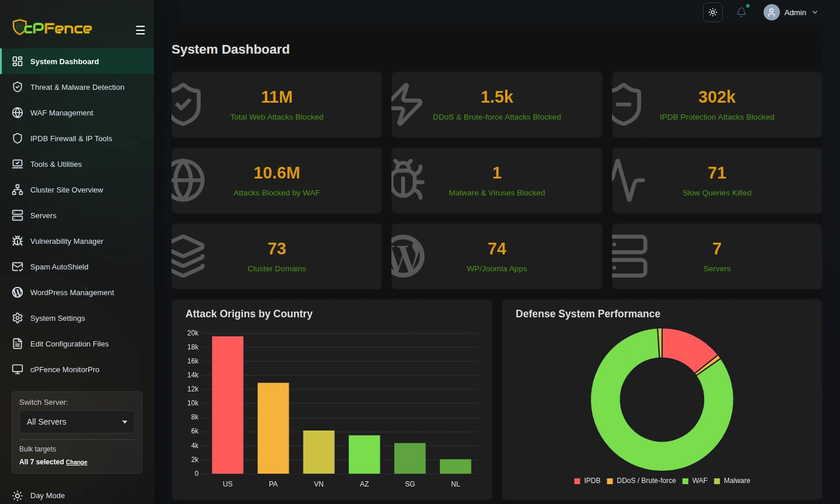The image size is (840, 504).
Task: Click Cluster Site Overview network icon
Action: (x=17, y=190)
